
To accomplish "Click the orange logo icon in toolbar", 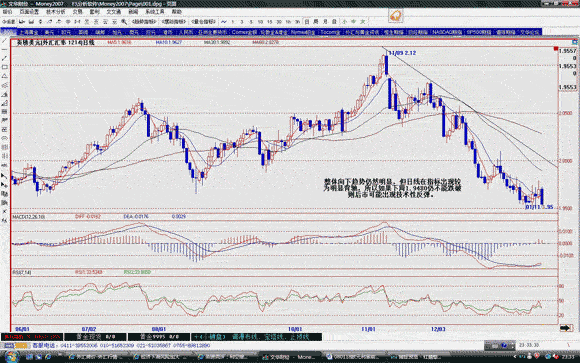I will [396, 16].
